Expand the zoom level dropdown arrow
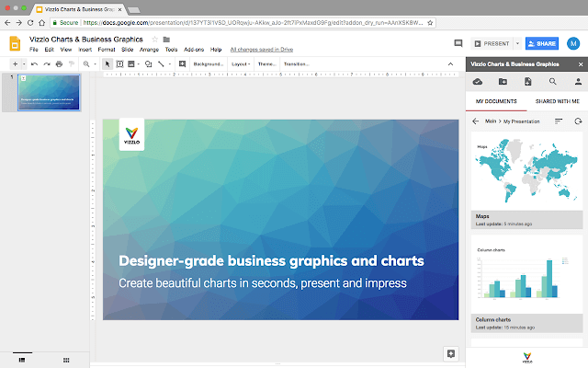This screenshot has height=368, width=588. coord(95,64)
